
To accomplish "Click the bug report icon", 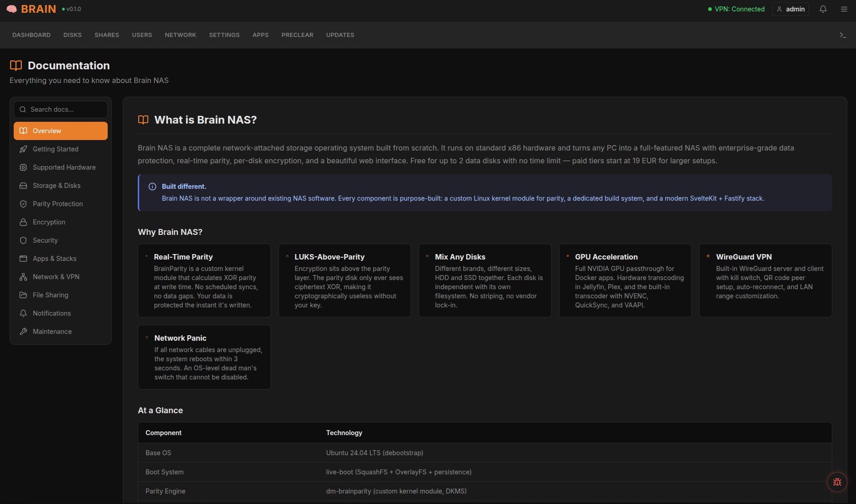I will point(837,482).
